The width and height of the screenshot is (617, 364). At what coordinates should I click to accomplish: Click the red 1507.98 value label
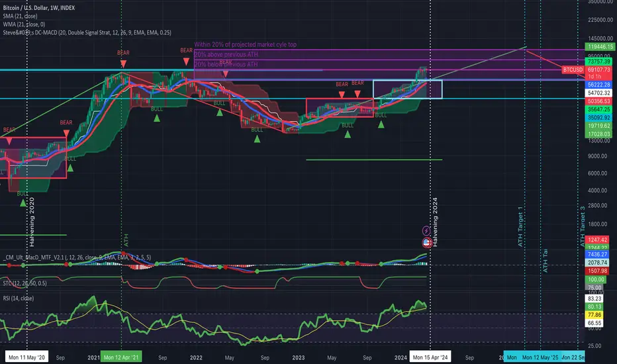tap(597, 271)
